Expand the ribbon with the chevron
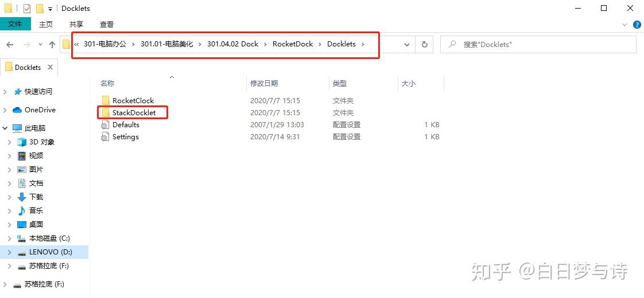This screenshot has width=644, height=298. tap(625, 25)
